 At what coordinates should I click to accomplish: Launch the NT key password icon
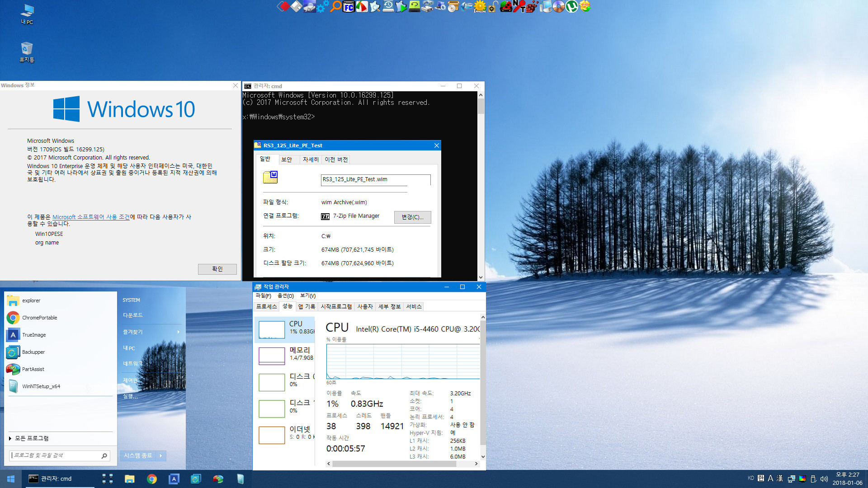click(519, 7)
